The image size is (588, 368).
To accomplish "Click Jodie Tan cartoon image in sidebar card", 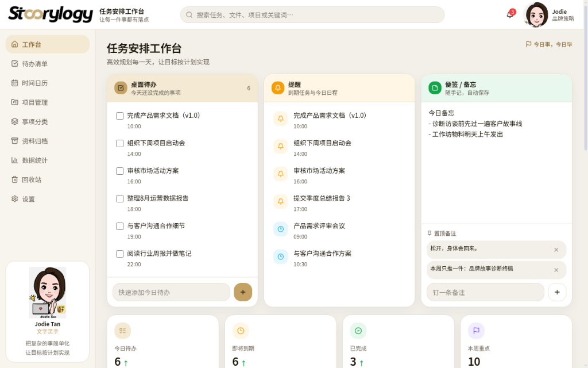I will (48, 293).
